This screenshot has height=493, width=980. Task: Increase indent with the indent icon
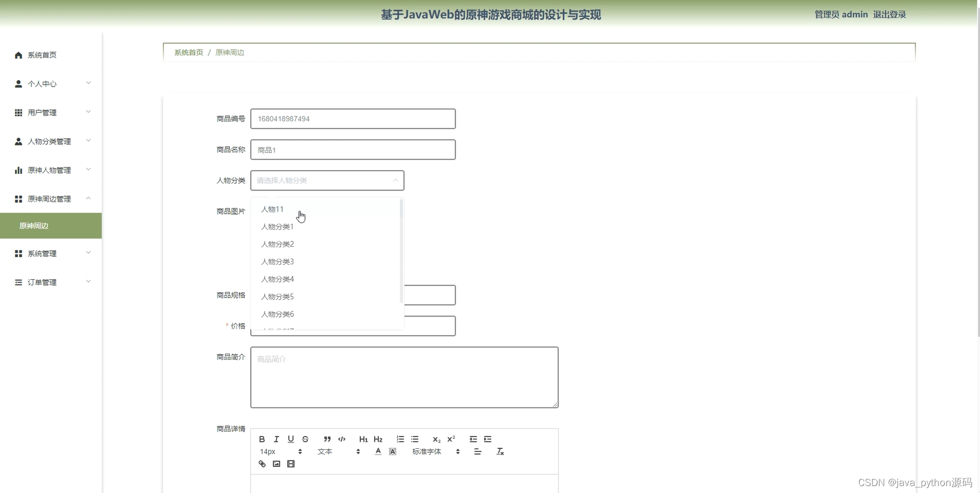pyautogui.click(x=488, y=439)
